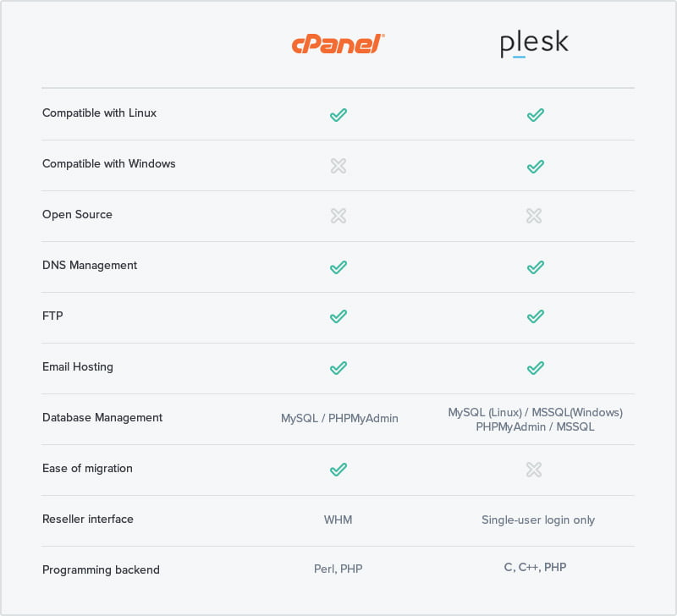Image resolution: width=677 pixels, height=616 pixels.
Task: Click cPanel's checkmark for Ease of migration
Action: [x=338, y=470]
